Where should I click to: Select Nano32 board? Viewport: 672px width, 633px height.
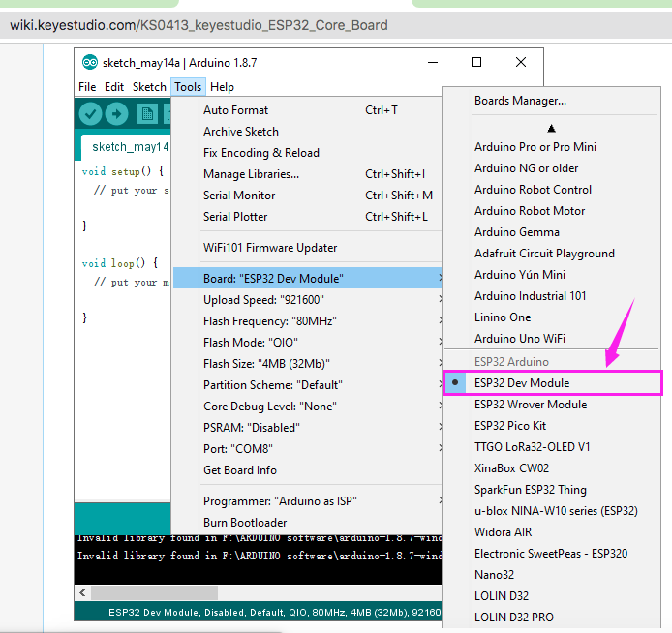553,575
